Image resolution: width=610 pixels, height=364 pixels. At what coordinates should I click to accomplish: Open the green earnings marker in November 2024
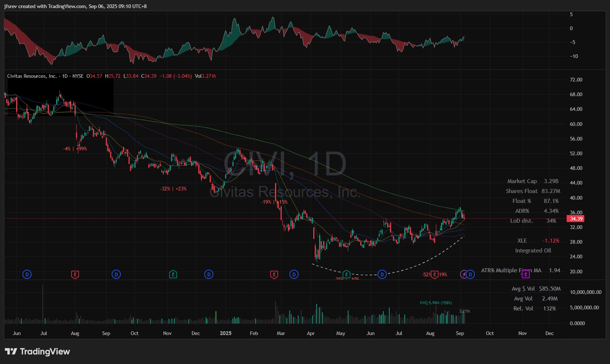[x=173, y=274]
